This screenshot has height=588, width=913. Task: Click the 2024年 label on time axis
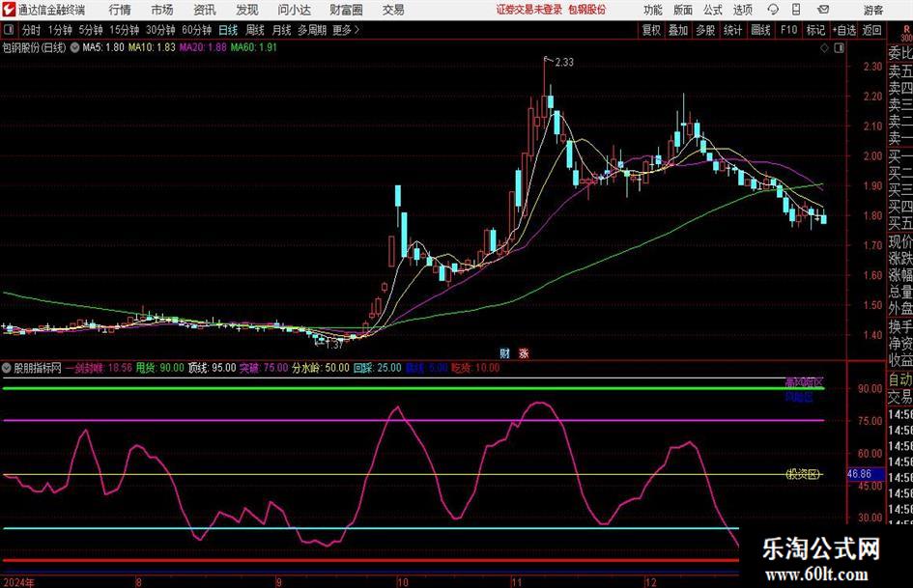[18, 582]
